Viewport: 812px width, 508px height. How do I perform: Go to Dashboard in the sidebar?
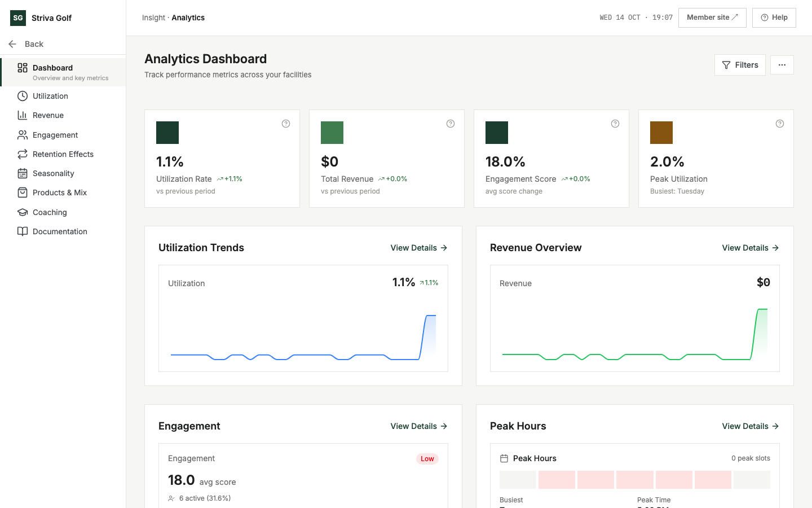(x=63, y=72)
